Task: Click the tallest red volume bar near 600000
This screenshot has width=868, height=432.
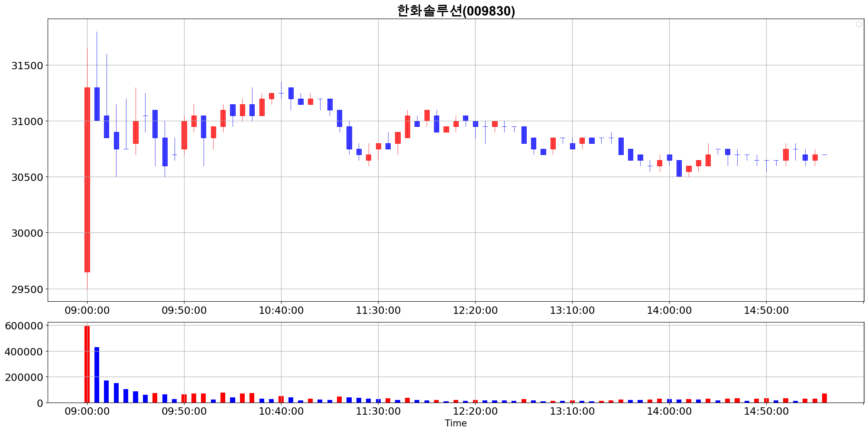Action: point(87,364)
